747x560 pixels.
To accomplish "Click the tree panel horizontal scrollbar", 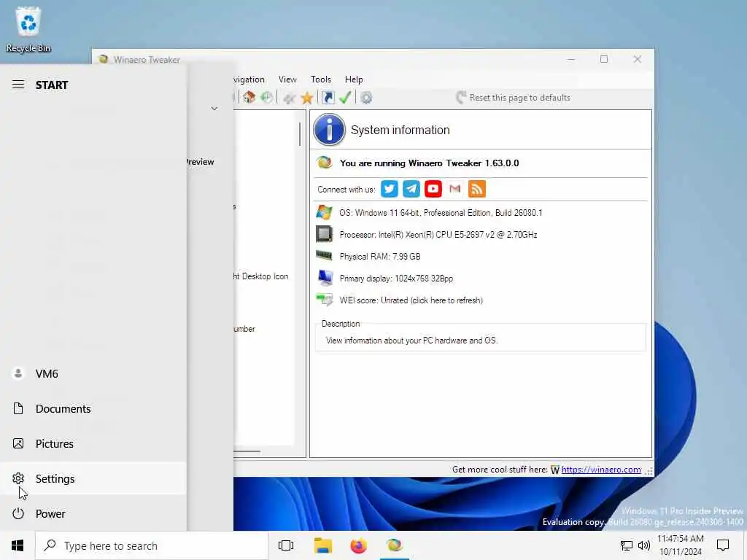I will click(x=247, y=451).
